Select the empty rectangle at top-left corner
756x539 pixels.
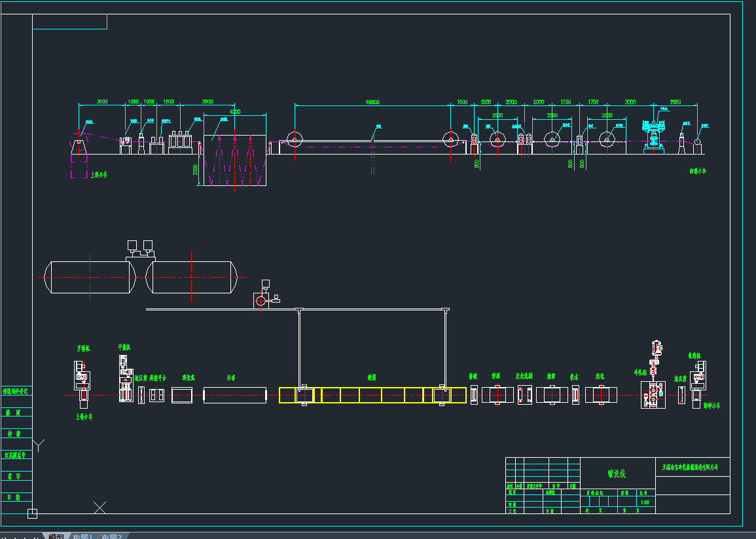click(x=69, y=22)
